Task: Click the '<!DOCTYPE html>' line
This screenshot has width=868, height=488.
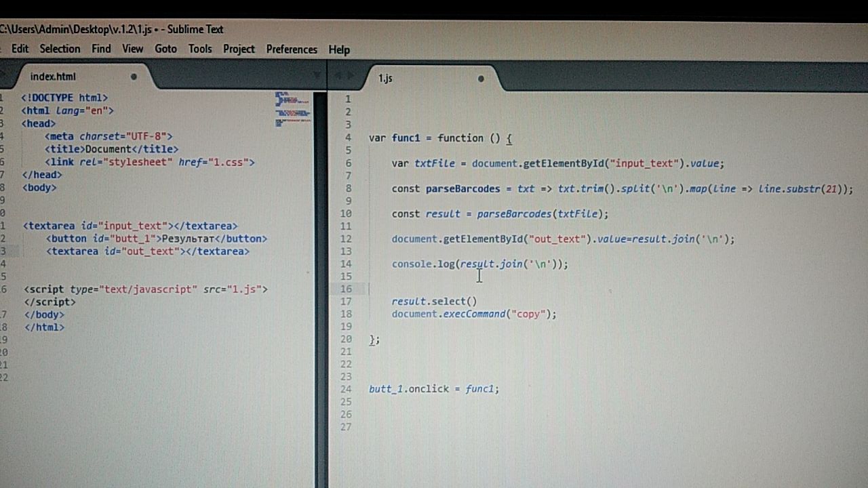Action: pos(64,98)
